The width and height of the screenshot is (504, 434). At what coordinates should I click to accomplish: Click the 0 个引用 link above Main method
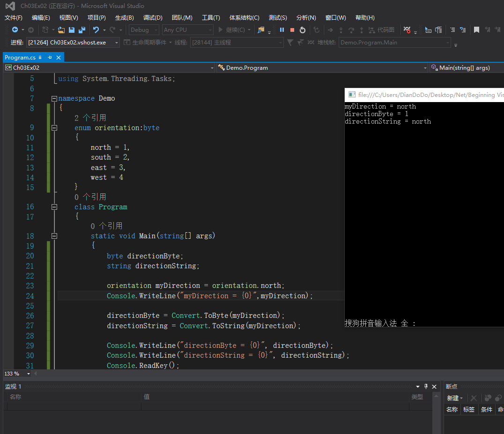pyautogui.click(x=106, y=226)
